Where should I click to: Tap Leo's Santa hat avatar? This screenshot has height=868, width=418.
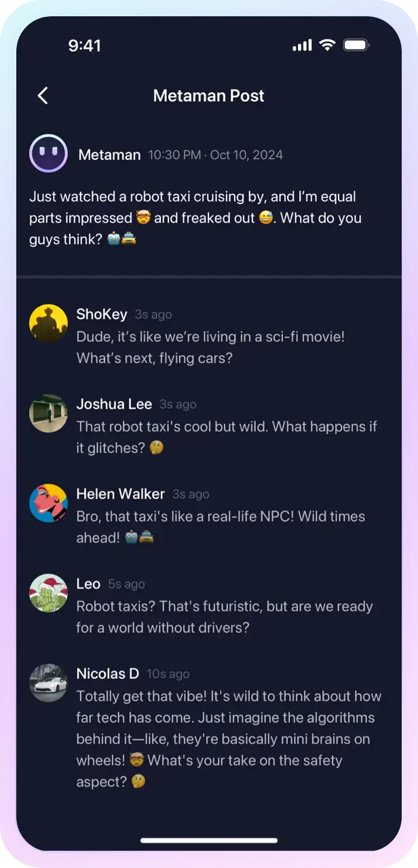(48, 593)
